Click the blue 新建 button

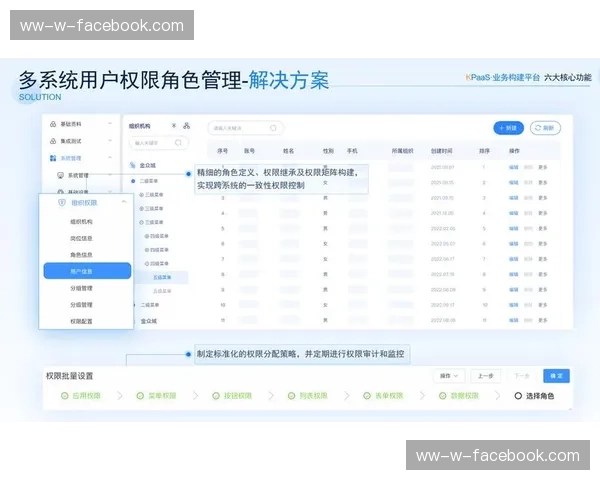(x=508, y=128)
